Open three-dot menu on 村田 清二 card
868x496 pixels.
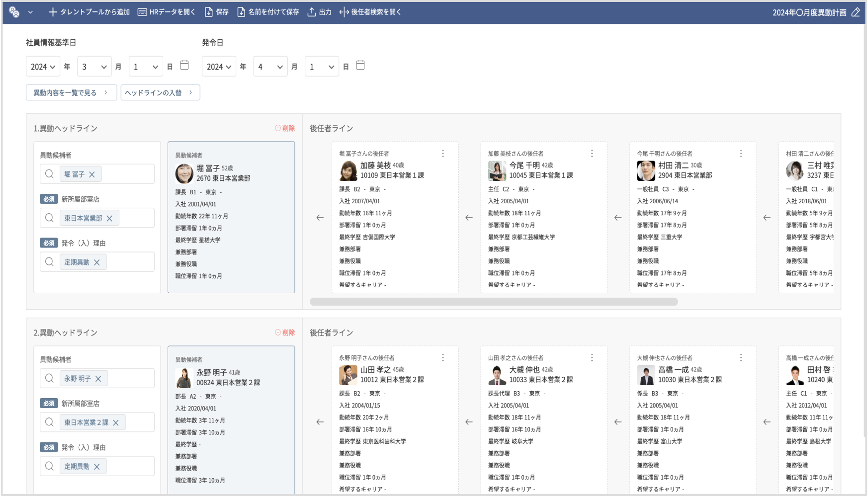(x=741, y=153)
